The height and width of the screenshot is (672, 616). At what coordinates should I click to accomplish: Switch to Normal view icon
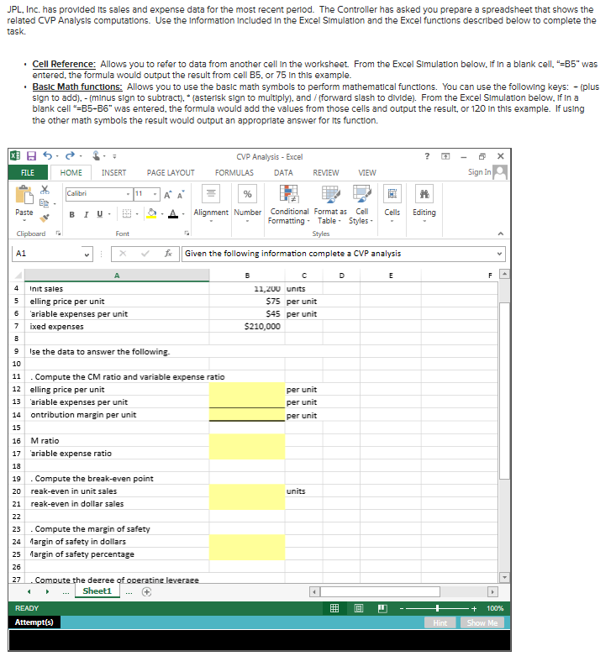(334, 608)
